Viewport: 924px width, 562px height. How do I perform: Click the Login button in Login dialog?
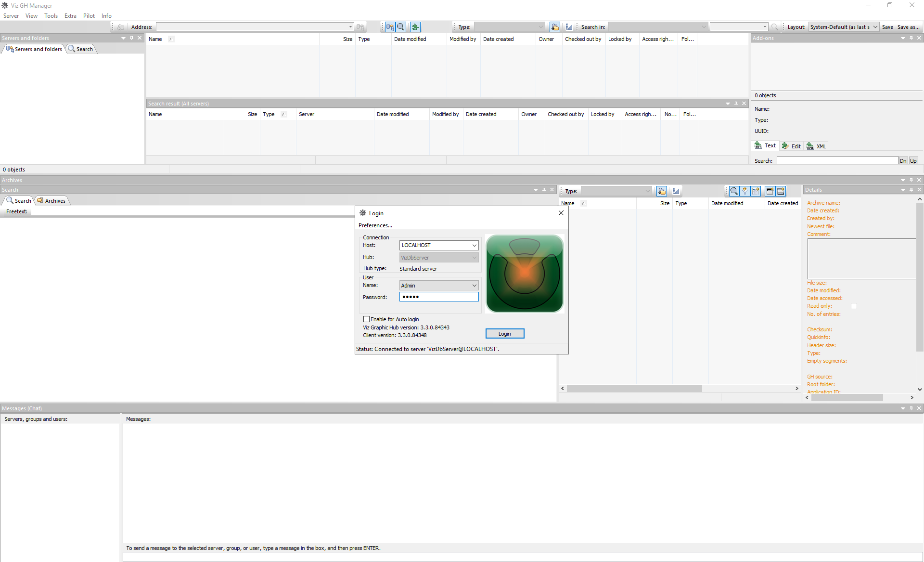tap(504, 334)
